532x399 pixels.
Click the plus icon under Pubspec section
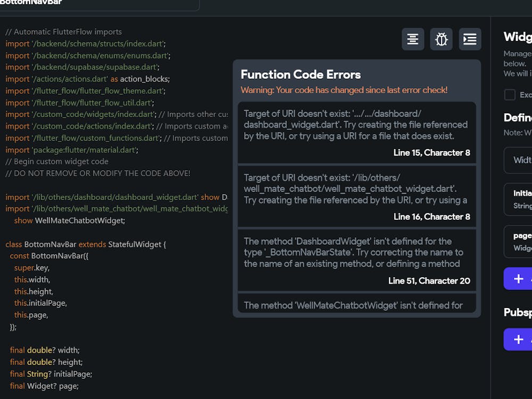[x=518, y=339]
